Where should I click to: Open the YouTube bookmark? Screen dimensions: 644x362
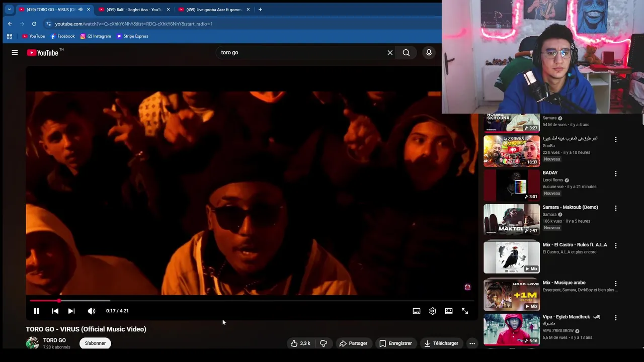tap(34, 36)
